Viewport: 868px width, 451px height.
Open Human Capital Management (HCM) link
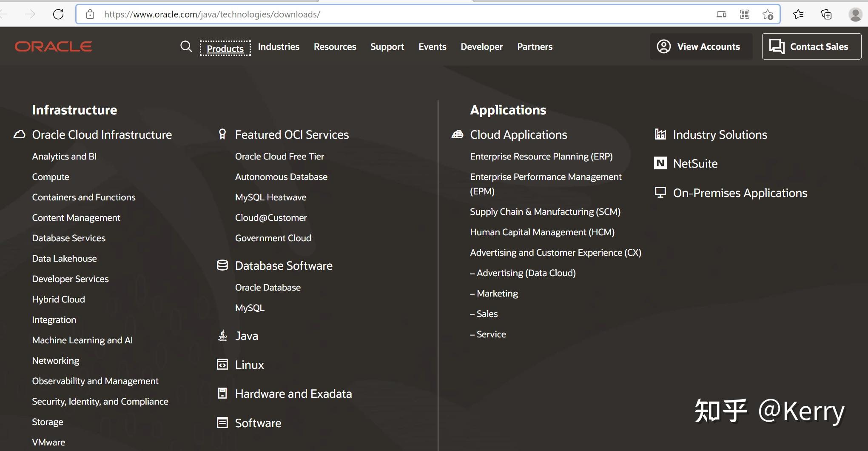click(542, 232)
